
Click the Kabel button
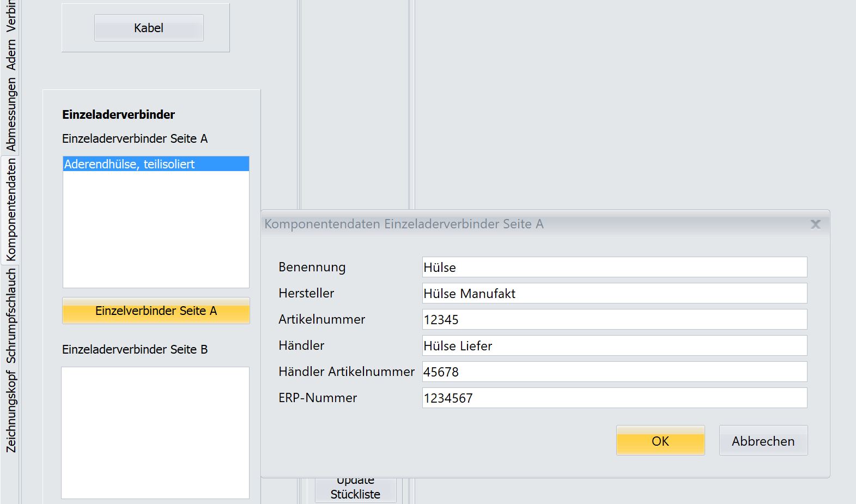pos(149,28)
